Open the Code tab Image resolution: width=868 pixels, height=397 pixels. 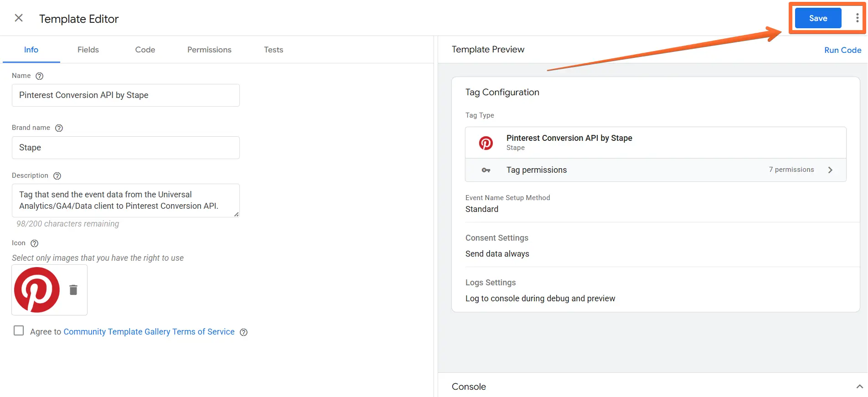145,50
